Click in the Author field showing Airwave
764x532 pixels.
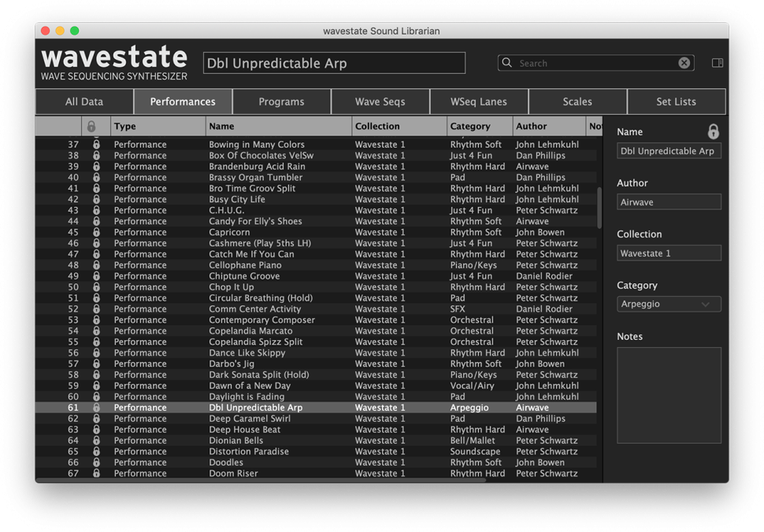tap(669, 201)
